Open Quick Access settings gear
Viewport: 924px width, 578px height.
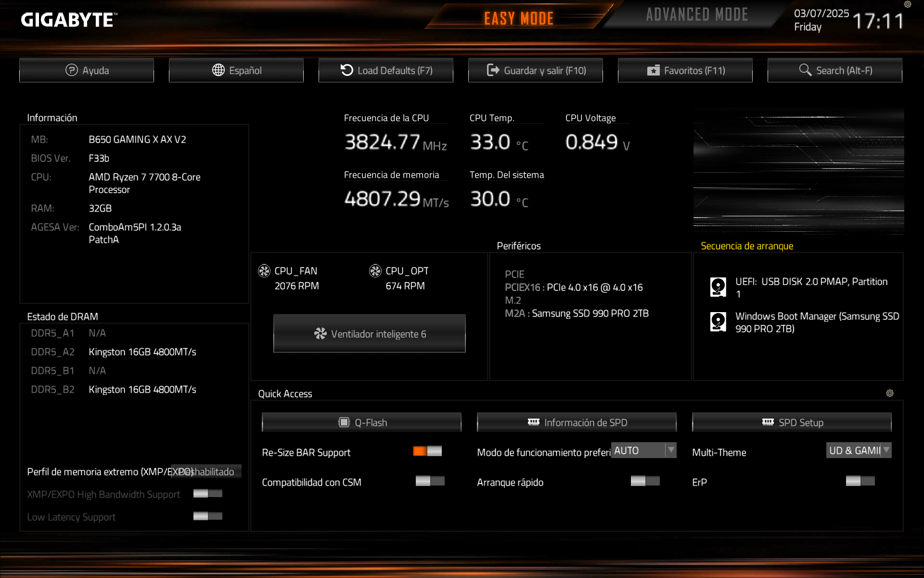tap(890, 393)
